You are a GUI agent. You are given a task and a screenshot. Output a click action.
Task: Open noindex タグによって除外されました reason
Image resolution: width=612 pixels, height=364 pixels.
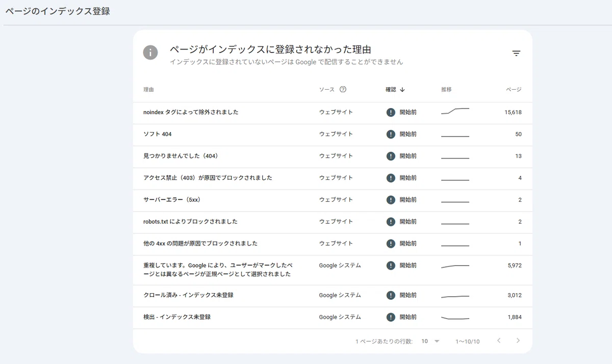(x=333, y=112)
